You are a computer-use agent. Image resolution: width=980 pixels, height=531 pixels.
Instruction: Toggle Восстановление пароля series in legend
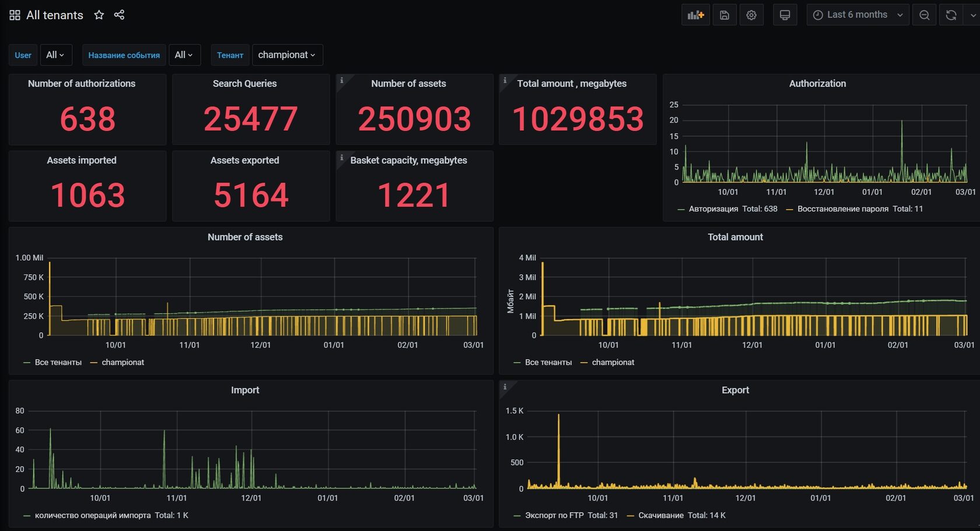pos(842,209)
